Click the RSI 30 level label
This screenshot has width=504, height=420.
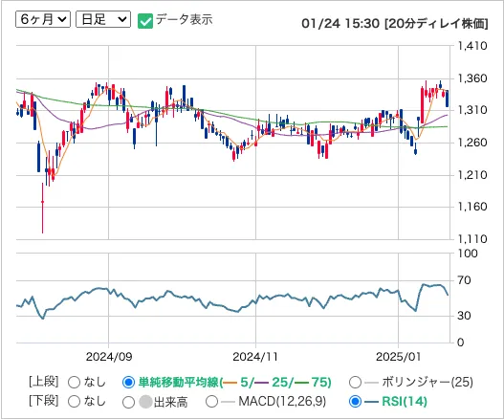pyautogui.click(x=464, y=316)
